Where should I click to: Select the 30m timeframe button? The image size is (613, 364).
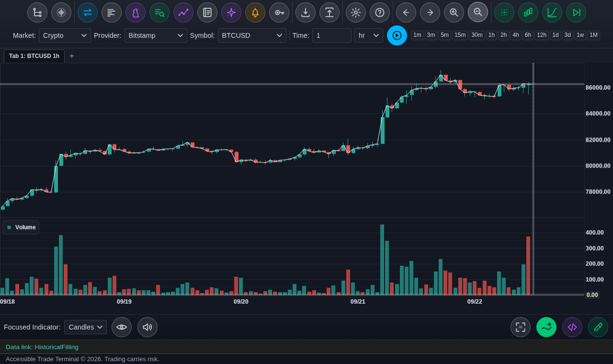click(477, 35)
